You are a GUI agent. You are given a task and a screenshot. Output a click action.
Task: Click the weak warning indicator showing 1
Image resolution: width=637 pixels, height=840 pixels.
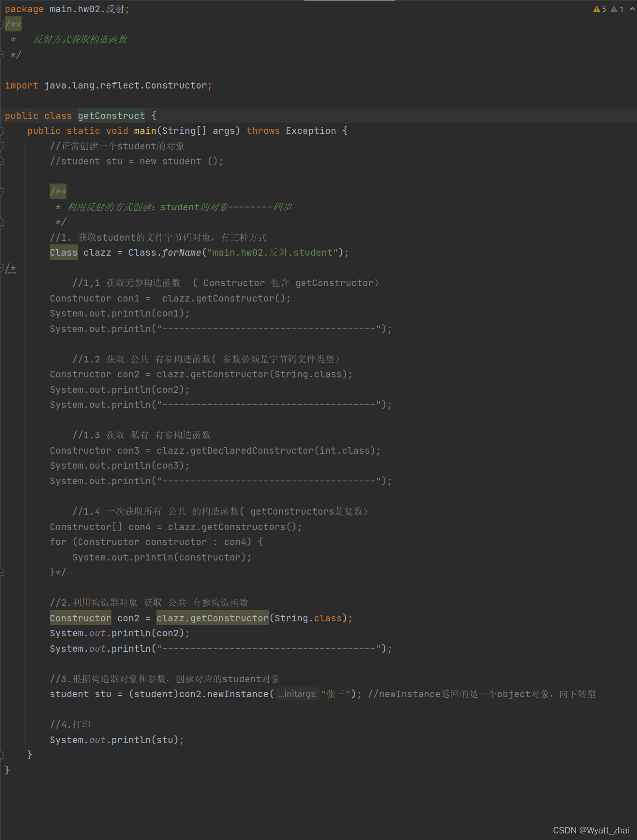pyautogui.click(x=617, y=9)
